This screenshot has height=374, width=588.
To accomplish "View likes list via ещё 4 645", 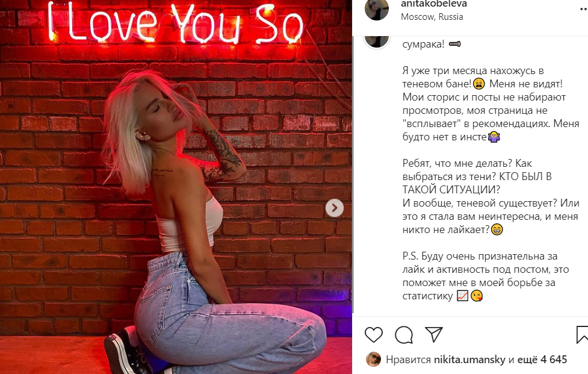I will [542, 360].
